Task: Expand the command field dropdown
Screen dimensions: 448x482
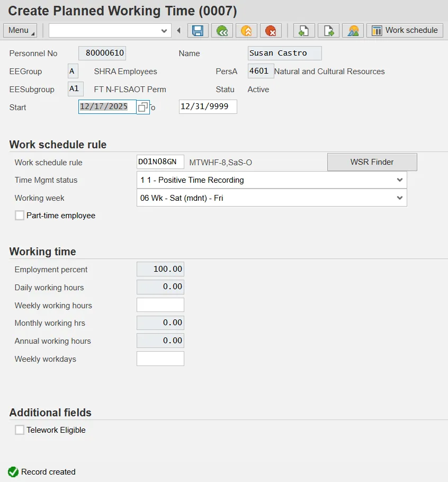Action: coord(164,31)
